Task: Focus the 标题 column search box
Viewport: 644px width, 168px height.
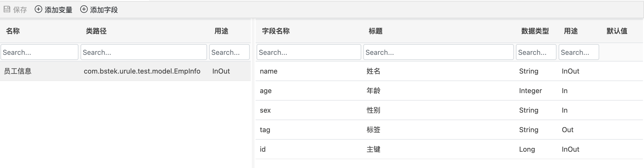Action: pos(438,52)
